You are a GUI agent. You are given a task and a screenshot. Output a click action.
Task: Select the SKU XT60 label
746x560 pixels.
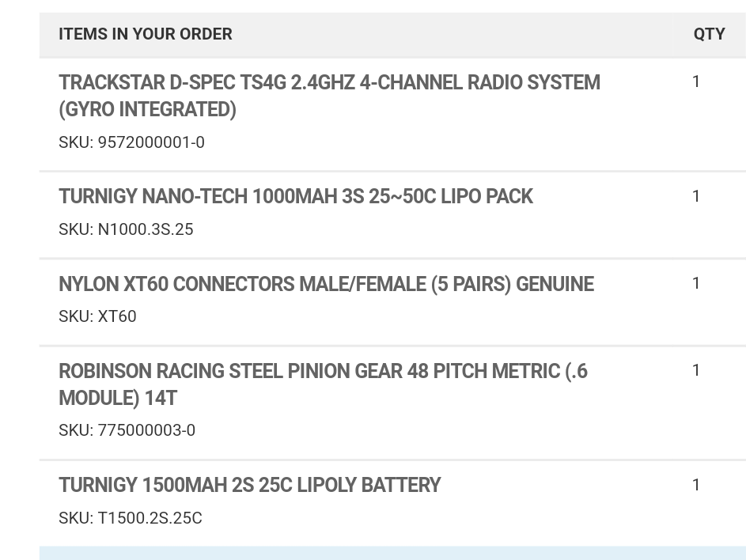click(97, 316)
